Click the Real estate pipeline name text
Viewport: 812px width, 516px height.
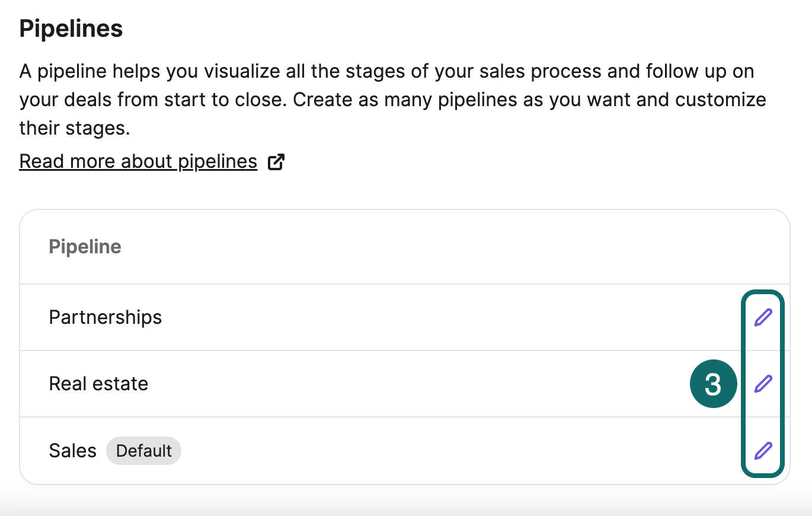98,384
